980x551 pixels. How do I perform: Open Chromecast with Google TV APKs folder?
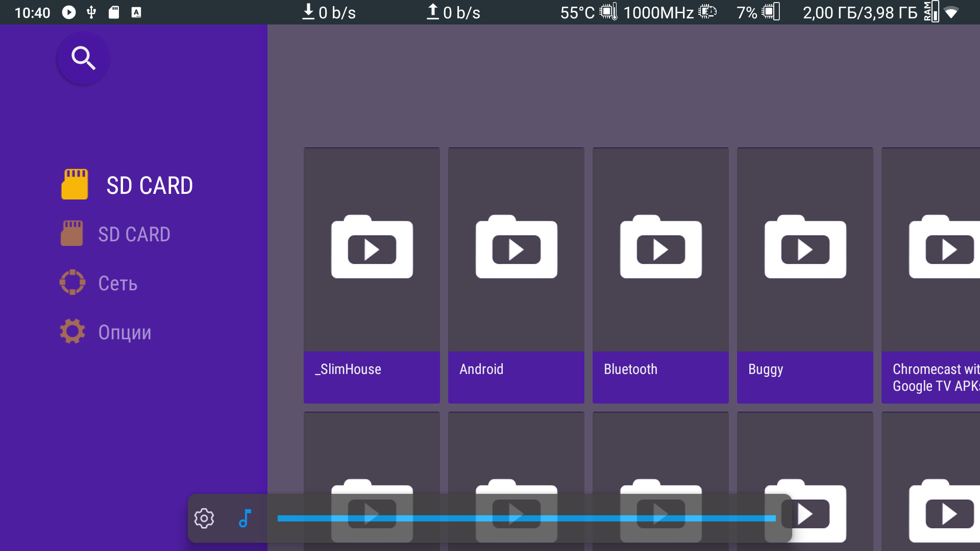(x=932, y=275)
